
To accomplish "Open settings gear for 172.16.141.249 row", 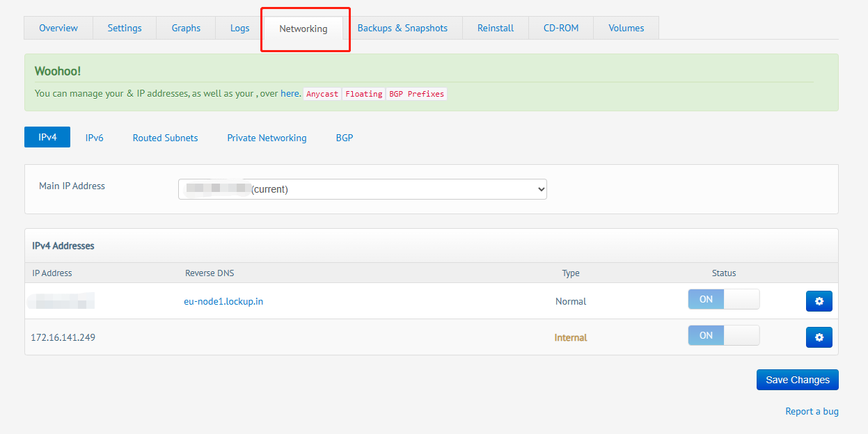I will coord(819,337).
